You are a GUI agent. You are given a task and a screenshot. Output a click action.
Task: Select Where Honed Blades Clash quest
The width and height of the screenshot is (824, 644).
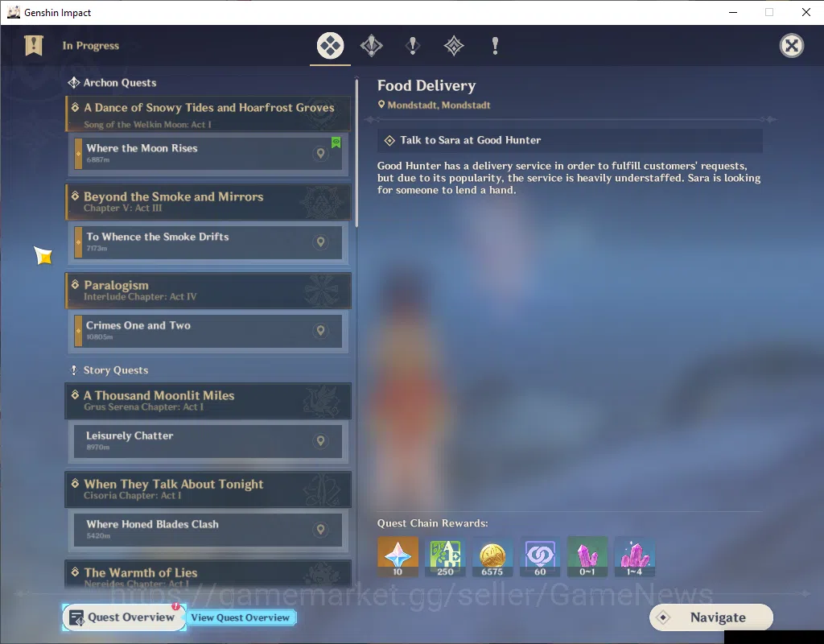click(208, 530)
